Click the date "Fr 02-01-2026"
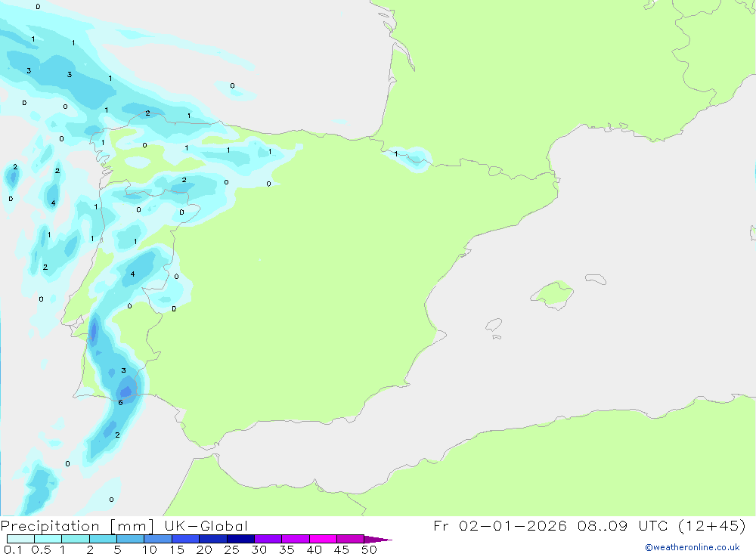The height and width of the screenshot is (554, 756). 500,525
